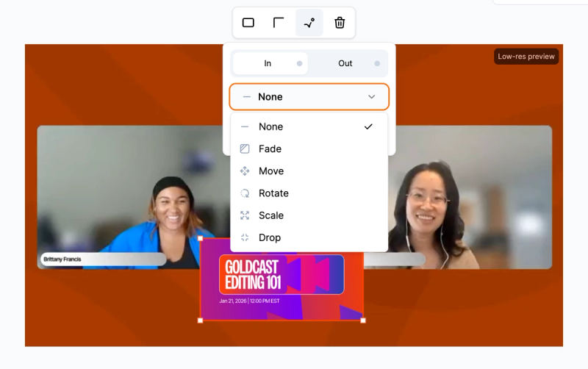Choose the Move animation option
588x369 pixels.
(x=309, y=171)
